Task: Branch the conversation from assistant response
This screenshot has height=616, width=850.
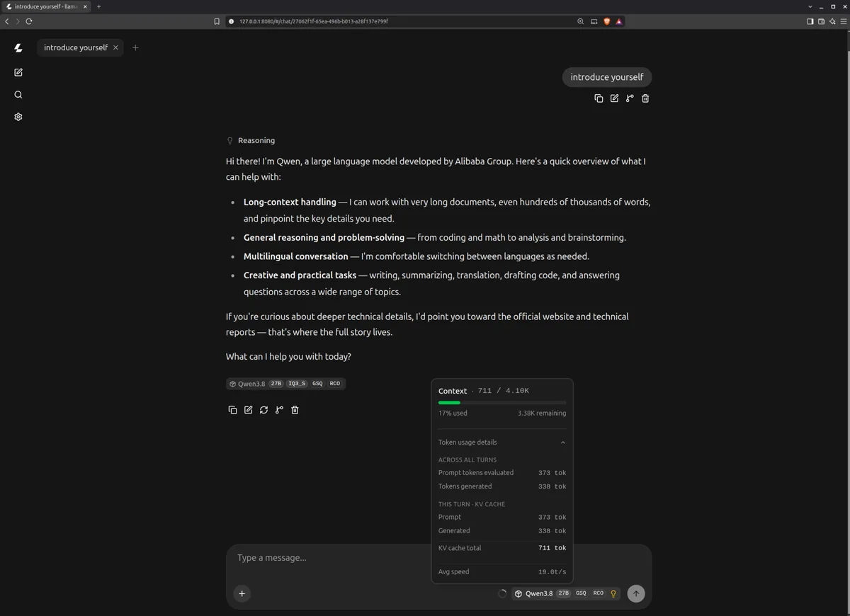Action: coord(279,410)
